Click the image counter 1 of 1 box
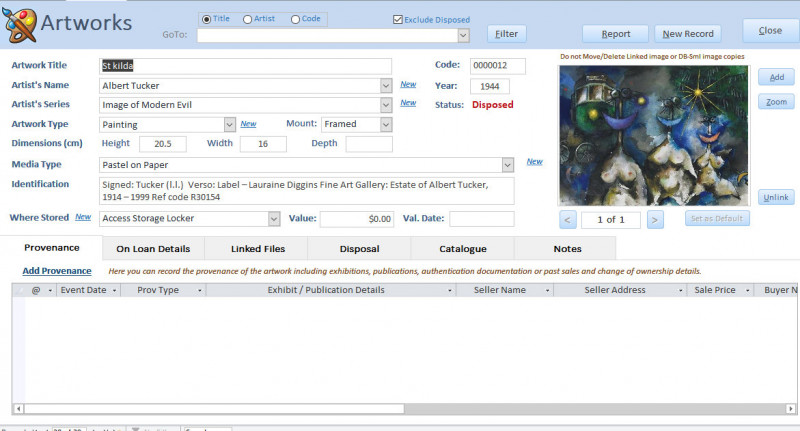 [x=611, y=220]
